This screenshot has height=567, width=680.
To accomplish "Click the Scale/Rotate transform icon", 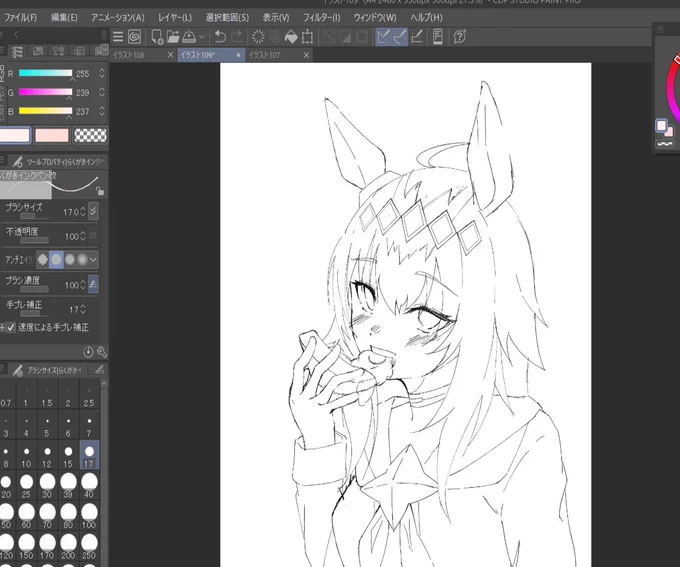I will click(x=307, y=37).
